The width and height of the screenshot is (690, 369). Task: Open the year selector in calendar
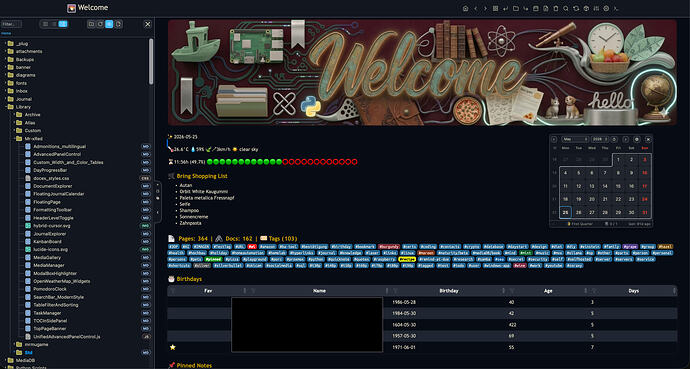(x=600, y=139)
